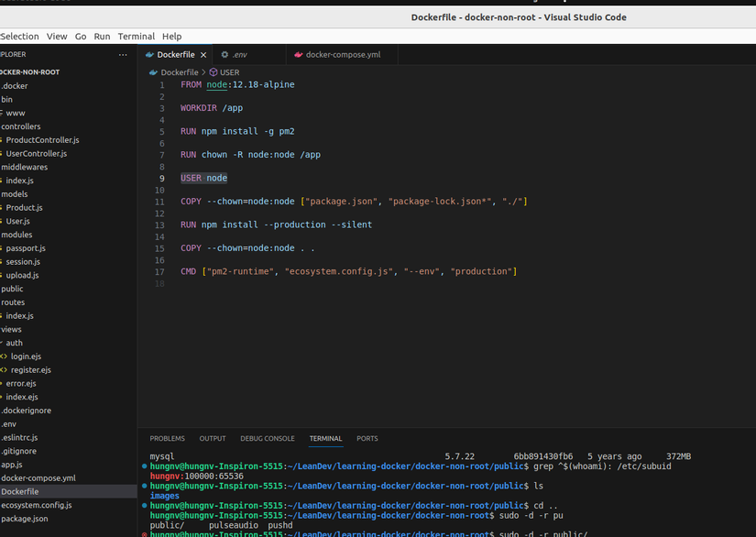Collapse the controllers folder in Explorer
The height and width of the screenshot is (537, 756).
click(20, 126)
